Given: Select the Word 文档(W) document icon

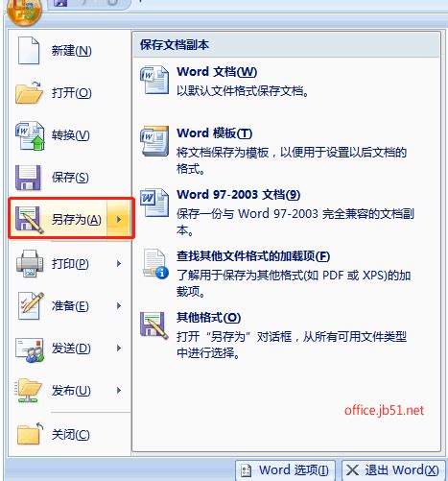Looking at the screenshot, I should click(x=154, y=80).
